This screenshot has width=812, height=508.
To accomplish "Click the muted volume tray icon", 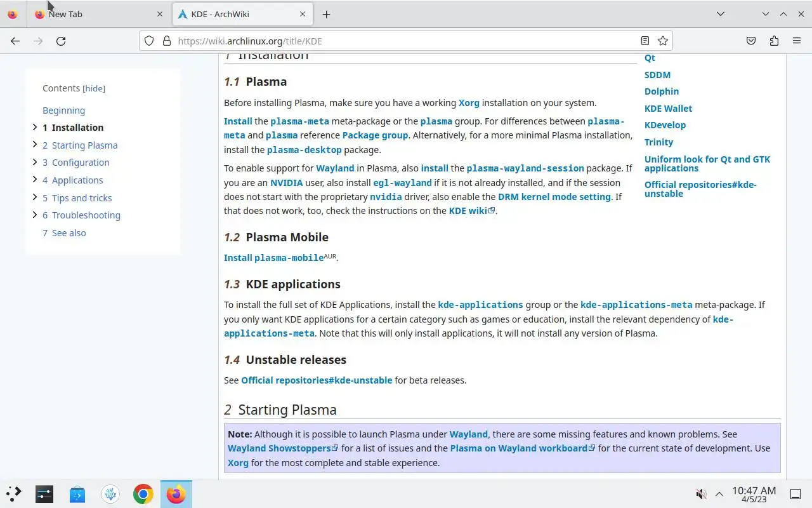I will coord(702,494).
